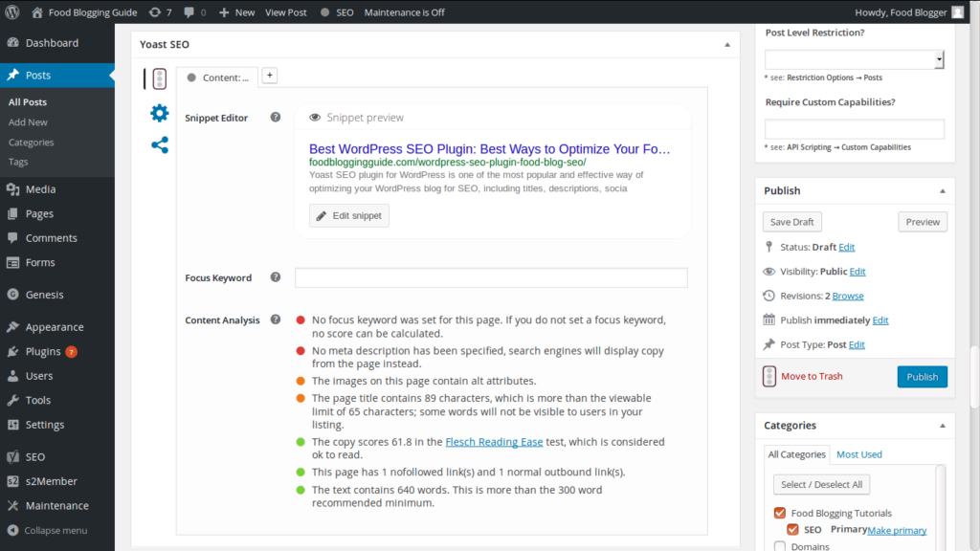Image resolution: width=980 pixels, height=551 pixels.
Task: Open comments bubble in admin bar
Action: [194, 12]
